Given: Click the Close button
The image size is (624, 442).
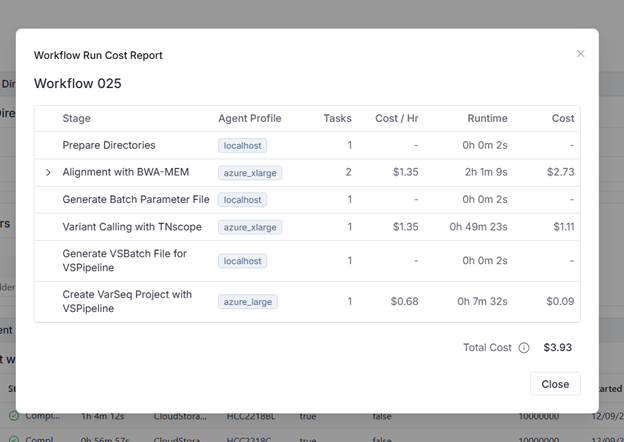Looking at the screenshot, I should [x=555, y=384].
